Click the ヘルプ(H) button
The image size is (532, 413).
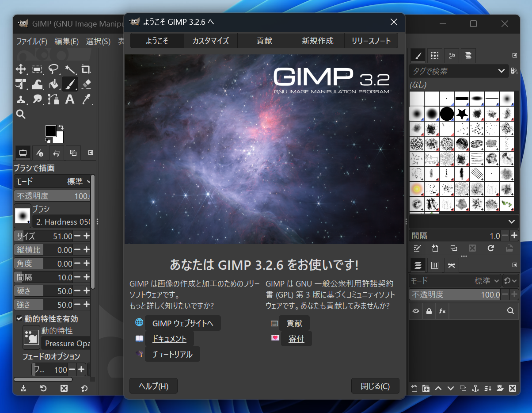pos(154,386)
